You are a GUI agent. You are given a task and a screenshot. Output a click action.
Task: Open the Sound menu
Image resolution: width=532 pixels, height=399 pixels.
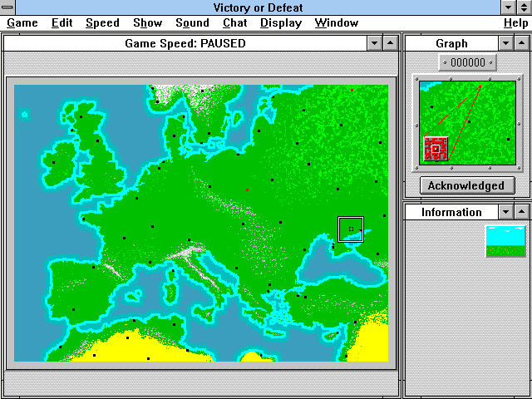coord(192,23)
